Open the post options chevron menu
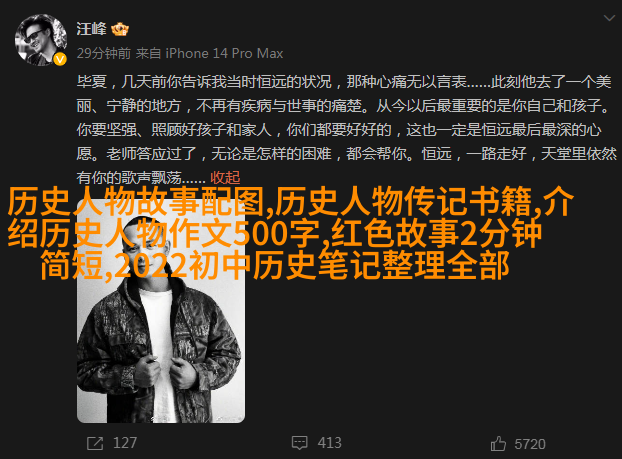The width and height of the screenshot is (622, 459). point(609,18)
